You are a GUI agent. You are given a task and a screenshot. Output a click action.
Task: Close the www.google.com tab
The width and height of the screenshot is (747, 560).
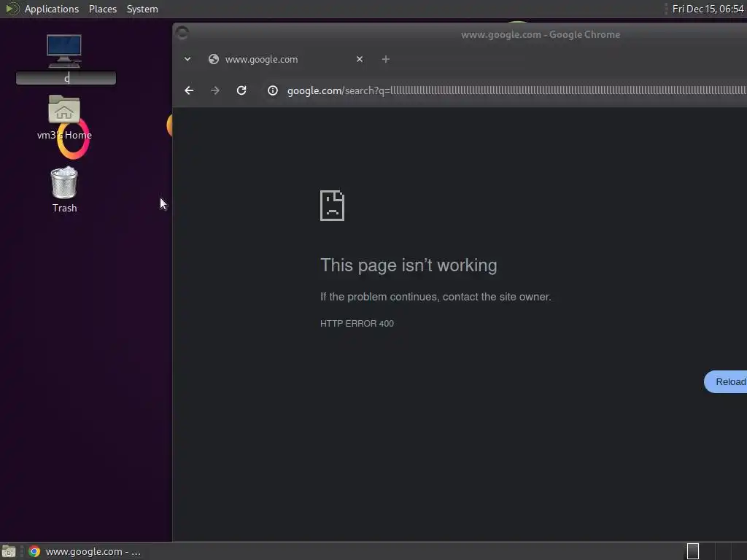(360, 59)
